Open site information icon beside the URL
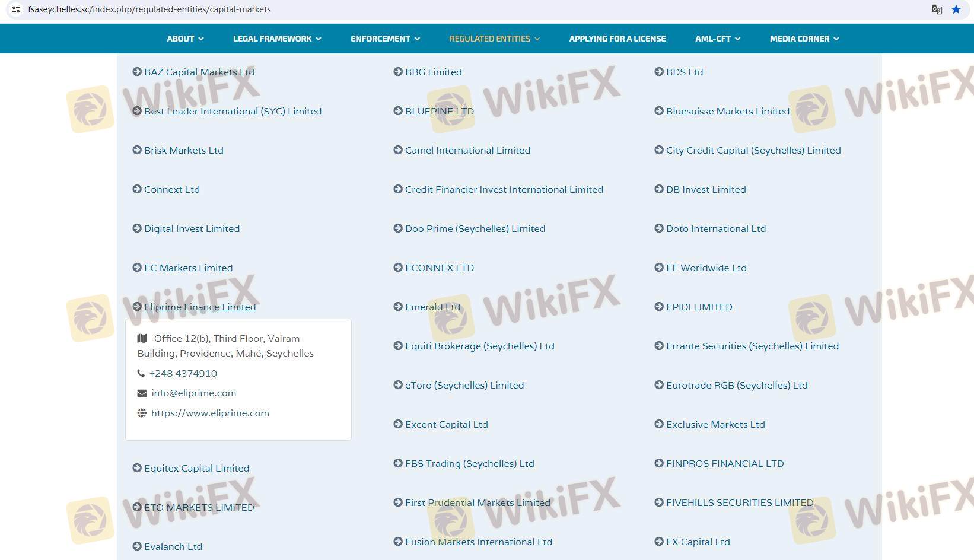The image size is (974, 560). tap(16, 9)
